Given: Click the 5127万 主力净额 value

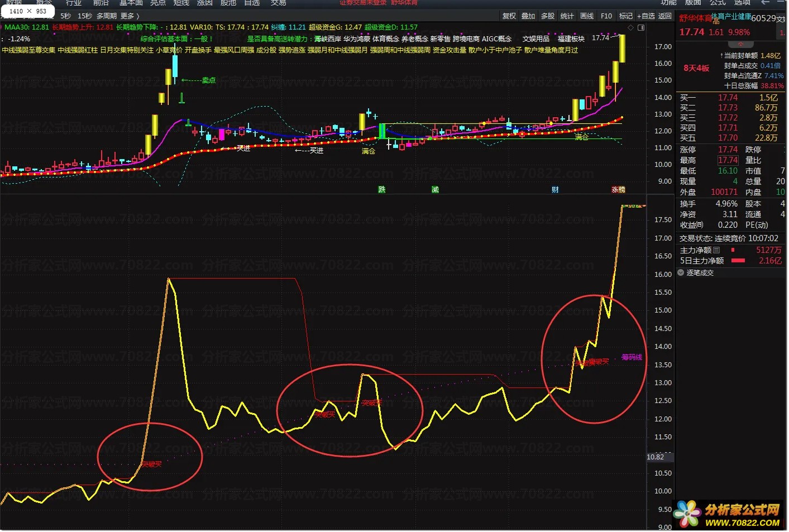Looking at the screenshot, I should [769, 250].
